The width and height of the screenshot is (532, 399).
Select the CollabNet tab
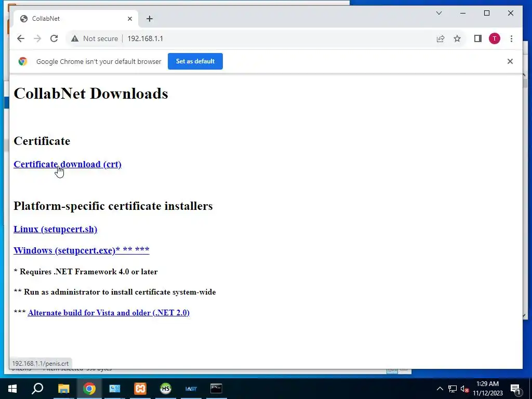pos(76,19)
